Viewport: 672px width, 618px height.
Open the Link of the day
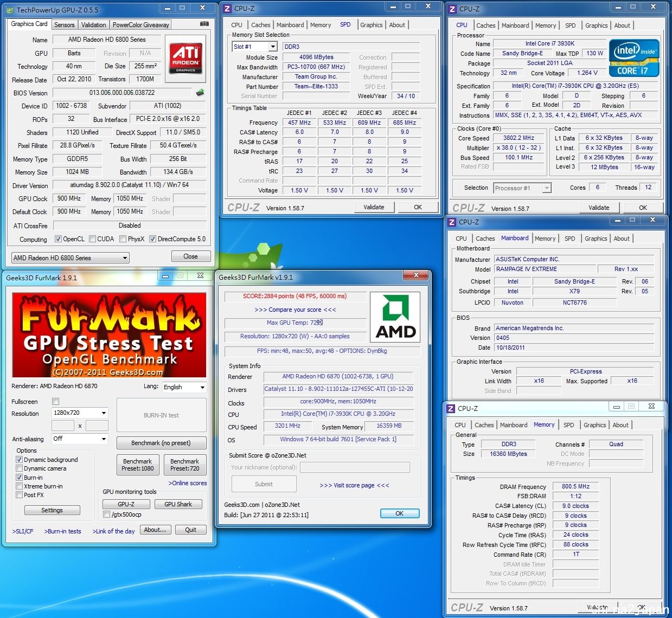pos(113,531)
